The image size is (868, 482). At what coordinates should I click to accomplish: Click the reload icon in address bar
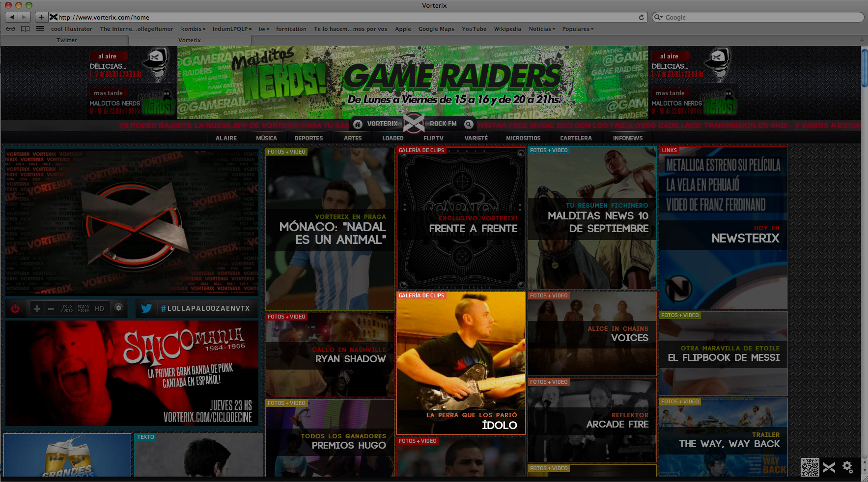(641, 17)
